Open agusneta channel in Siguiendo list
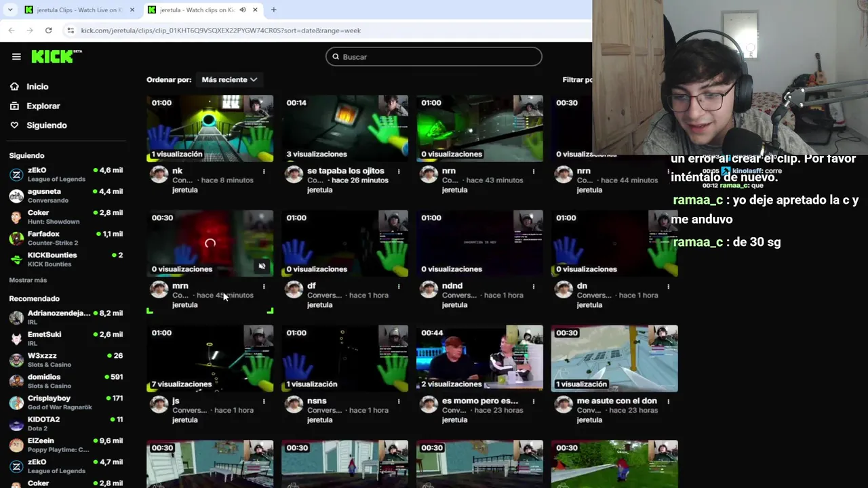Screen dimensions: 868x488 pyautogui.click(x=66, y=196)
